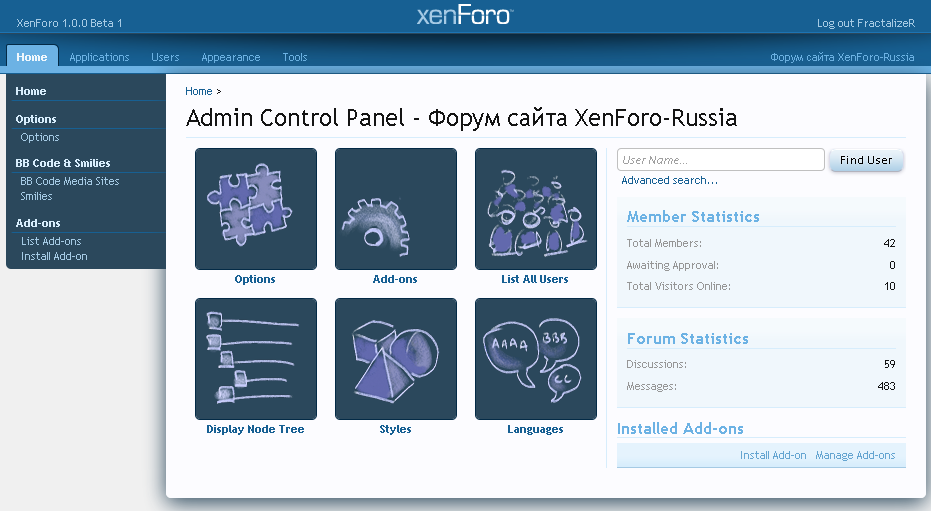Viewport: 931px width, 511px height.
Task: Click the Messages value 483
Action: click(x=886, y=386)
